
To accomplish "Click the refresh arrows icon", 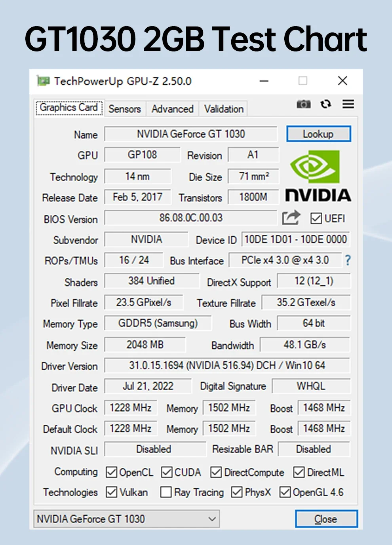I will (x=326, y=104).
